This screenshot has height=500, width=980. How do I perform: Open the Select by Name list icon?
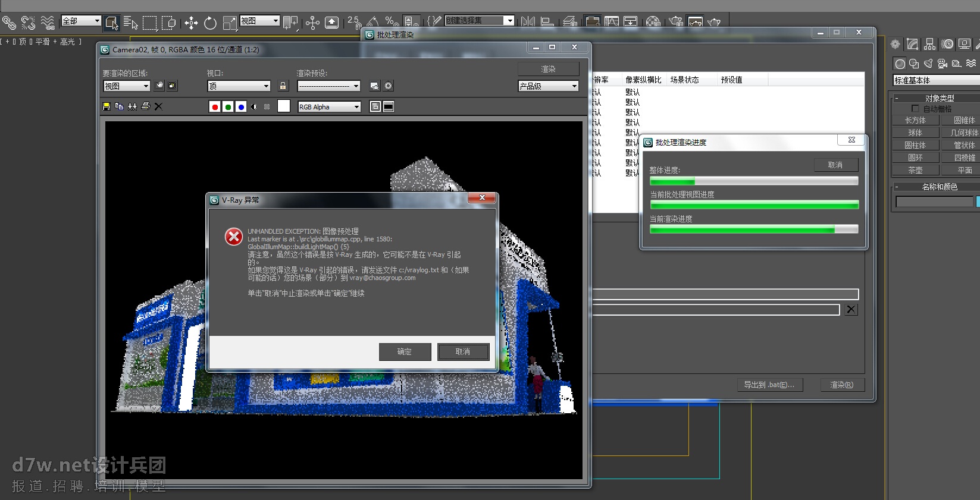coord(131,23)
